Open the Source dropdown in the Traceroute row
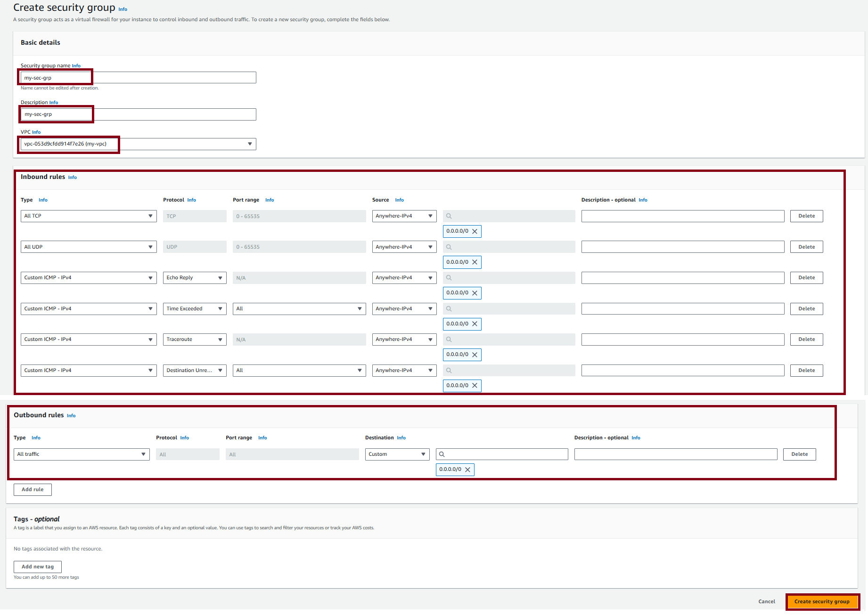868x615 pixels. 404,340
